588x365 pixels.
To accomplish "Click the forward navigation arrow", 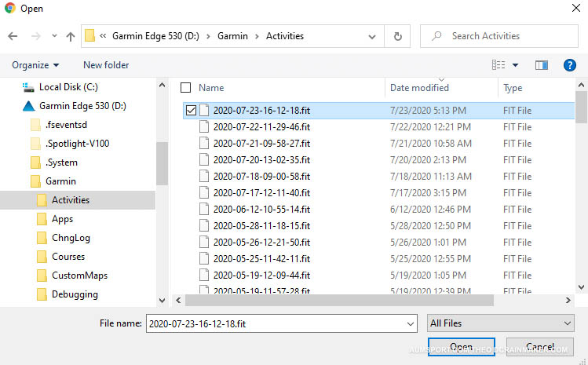I will click(35, 36).
